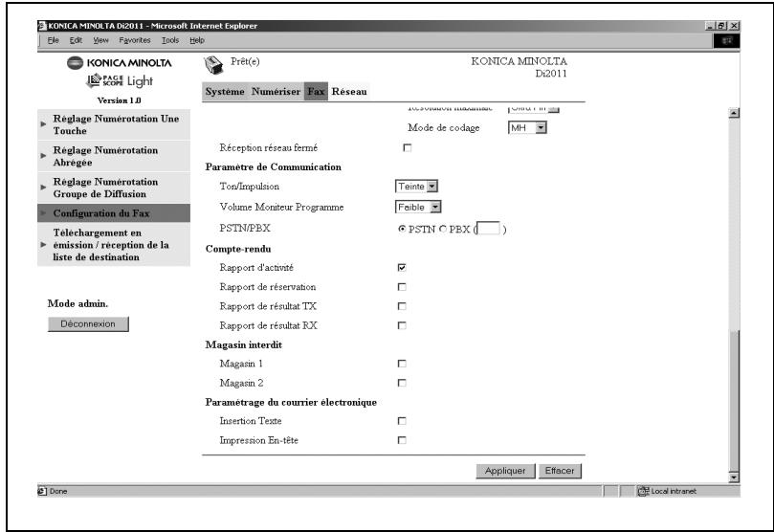The height and width of the screenshot is (532, 774).
Task: Click the Effacer button
Action: point(560,471)
